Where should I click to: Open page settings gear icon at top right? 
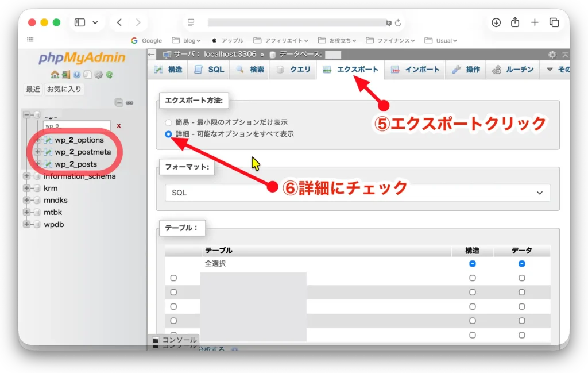click(x=552, y=55)
